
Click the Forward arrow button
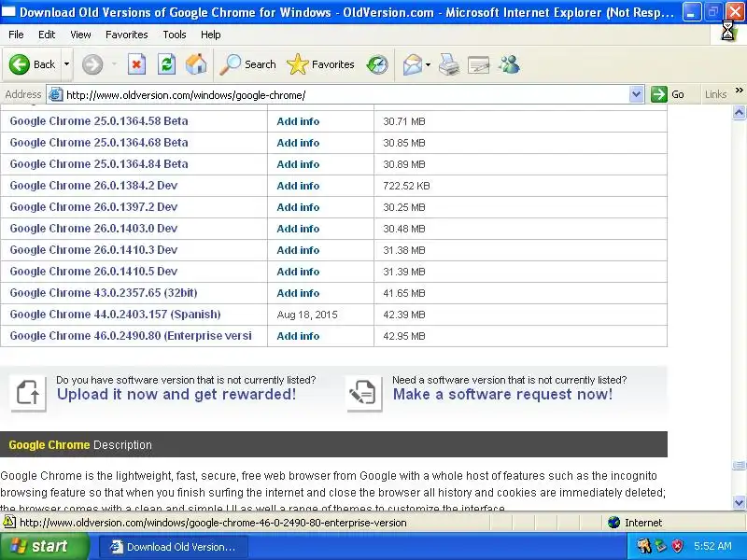[x=92, y=64]
